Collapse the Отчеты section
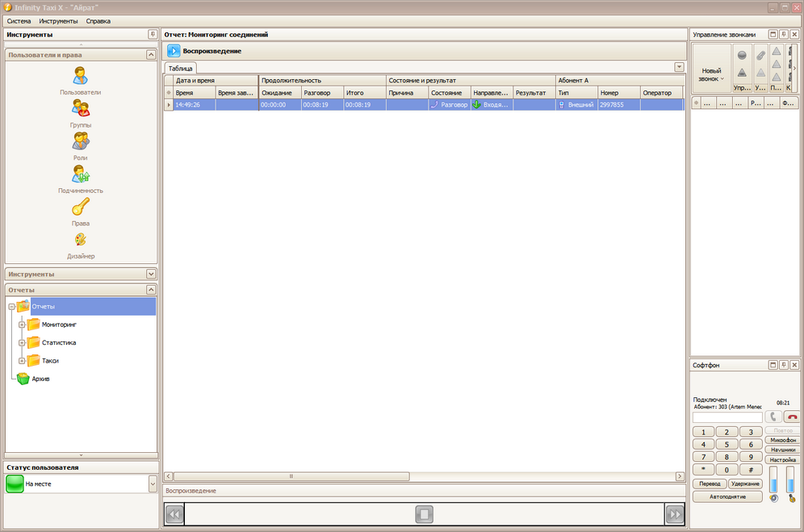The image size is (804, 532). [x=151, y=290]
